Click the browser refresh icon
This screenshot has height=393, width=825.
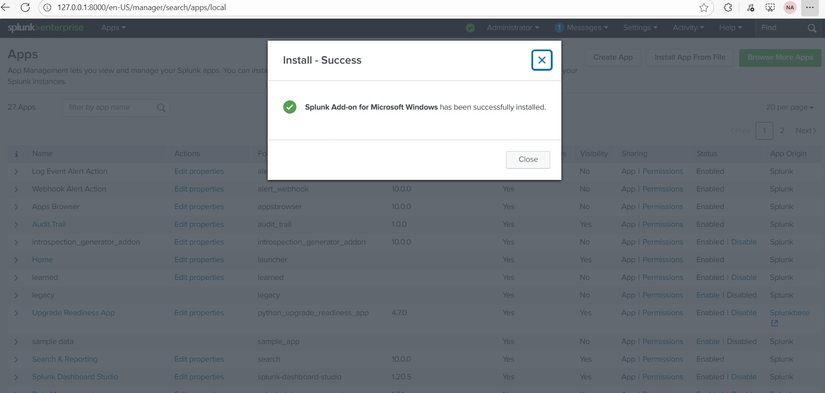tap(25, 7)
